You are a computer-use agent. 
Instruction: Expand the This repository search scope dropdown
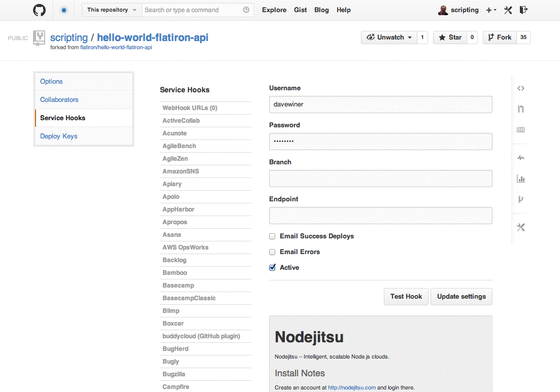pos(112,10)
